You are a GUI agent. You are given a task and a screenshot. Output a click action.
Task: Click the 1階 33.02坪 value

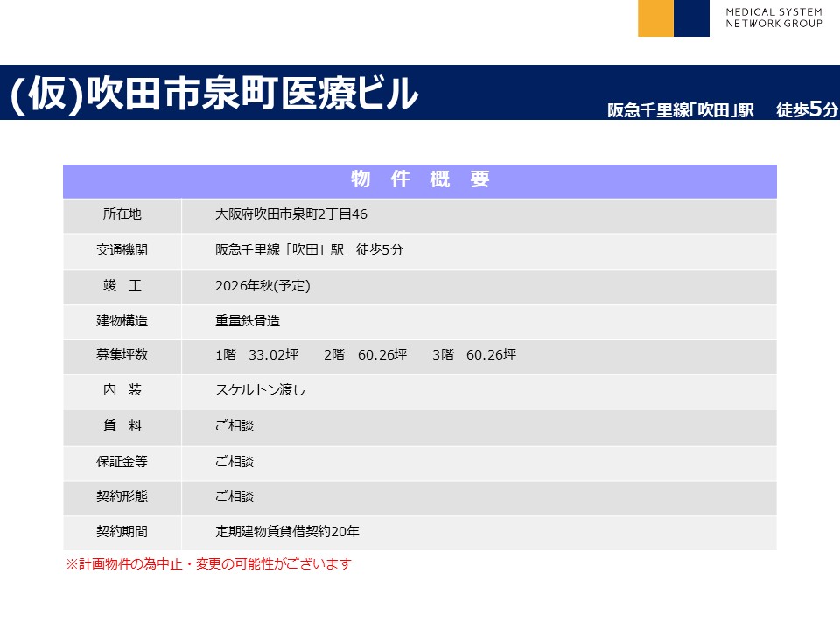(x=256, y=354)
